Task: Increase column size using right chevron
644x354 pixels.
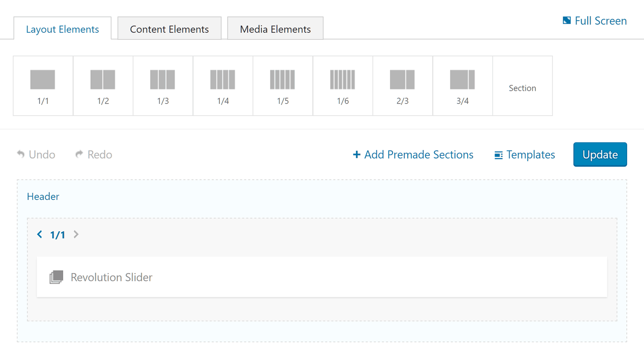Action: click(76, 235)
